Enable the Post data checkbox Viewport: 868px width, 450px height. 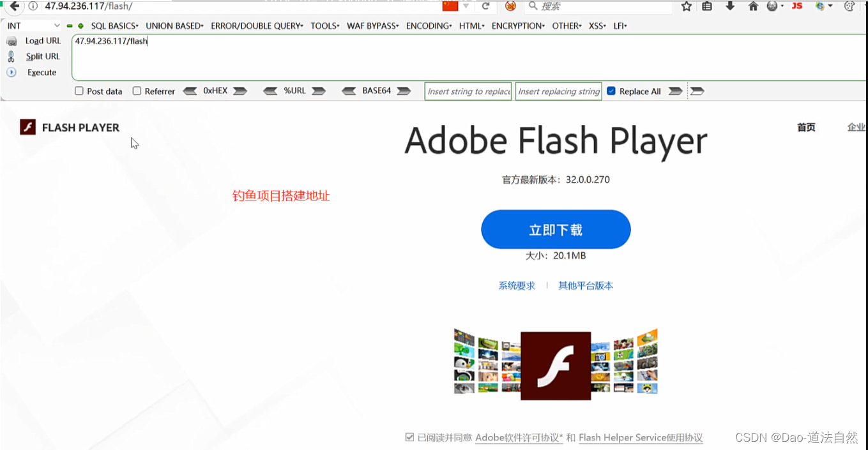tap(79, 91)
